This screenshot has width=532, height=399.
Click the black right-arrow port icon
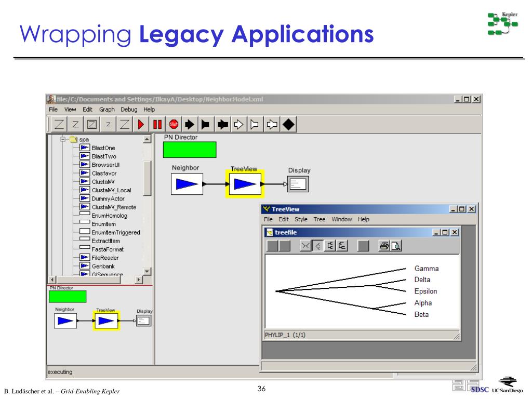(190, 124)
